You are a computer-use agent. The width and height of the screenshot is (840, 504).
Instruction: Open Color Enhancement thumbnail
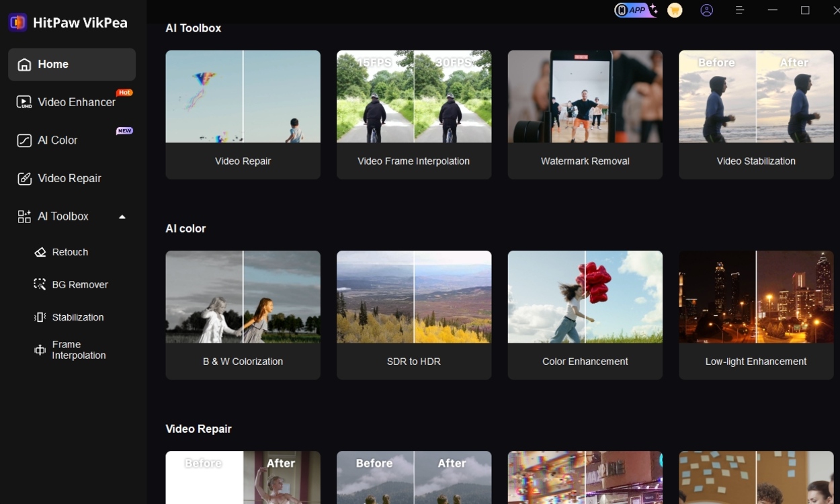coord(585,297)
